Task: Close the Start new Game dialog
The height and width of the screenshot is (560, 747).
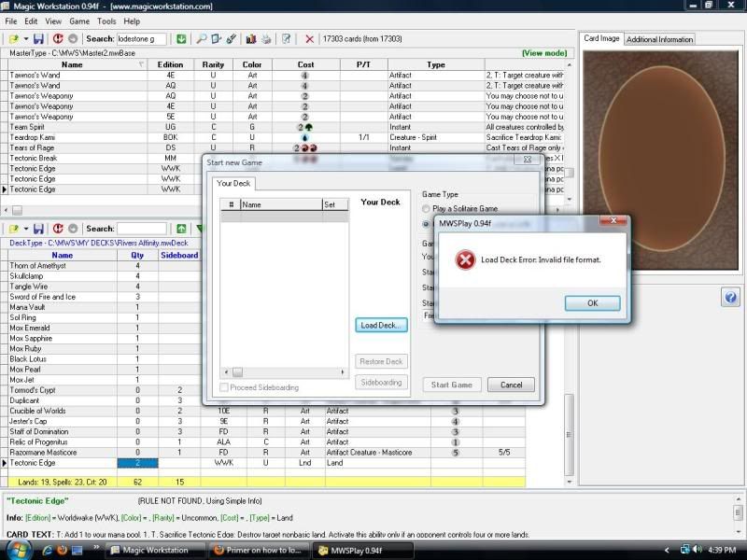Action: coord(528,160)
